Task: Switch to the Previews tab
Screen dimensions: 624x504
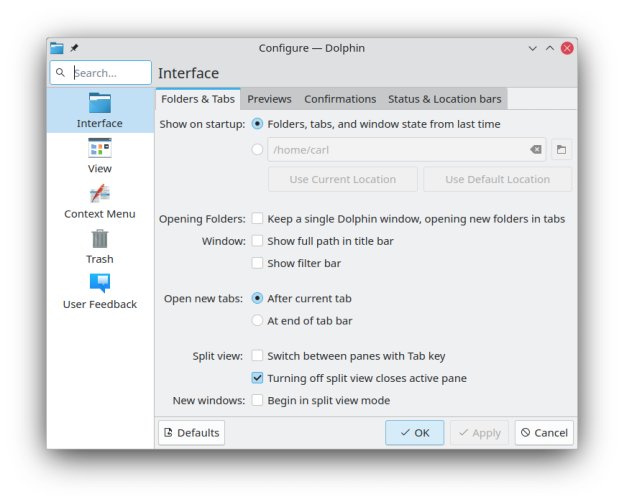Action: pos(269,99)
